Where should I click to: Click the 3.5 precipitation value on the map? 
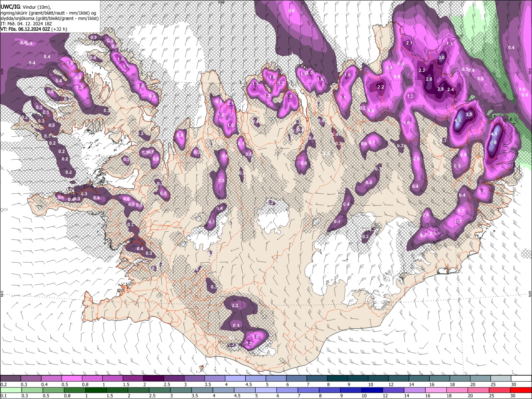[469, 114]
